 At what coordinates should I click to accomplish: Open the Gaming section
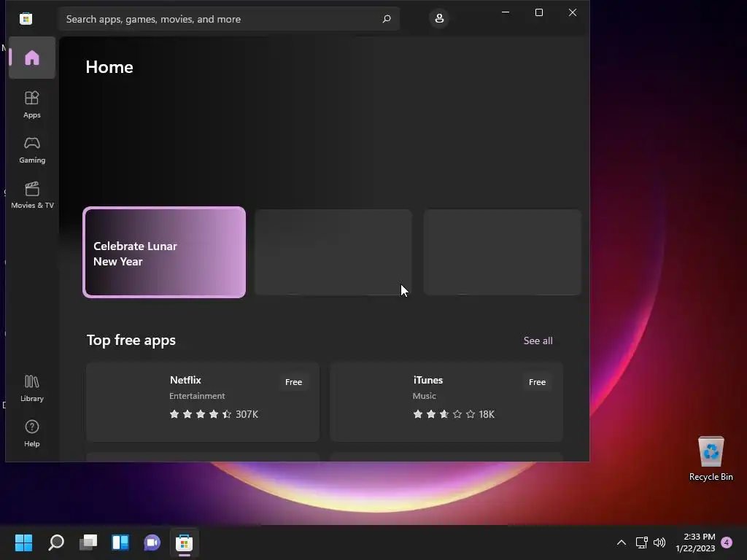coord(32,149)
